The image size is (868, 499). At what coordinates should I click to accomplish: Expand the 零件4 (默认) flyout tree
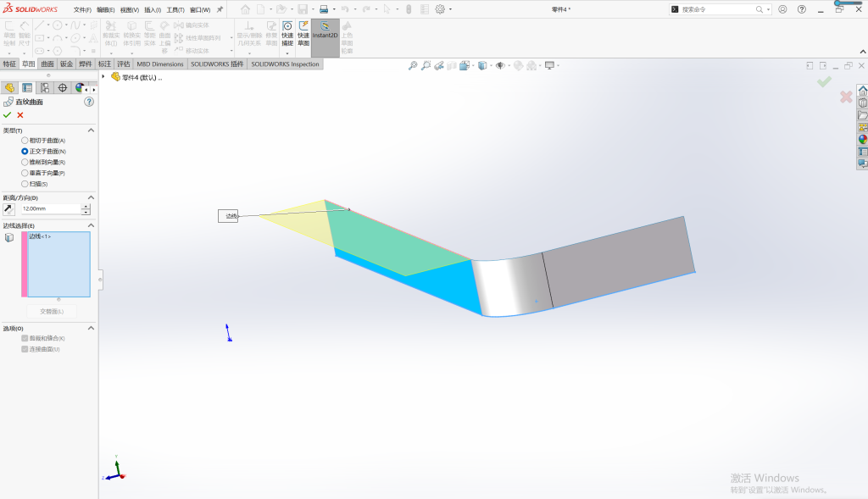(x=103, y=77)
